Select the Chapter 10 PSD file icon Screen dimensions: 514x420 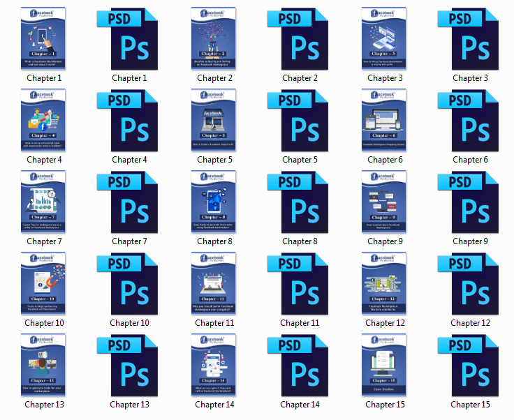point(128,284)
